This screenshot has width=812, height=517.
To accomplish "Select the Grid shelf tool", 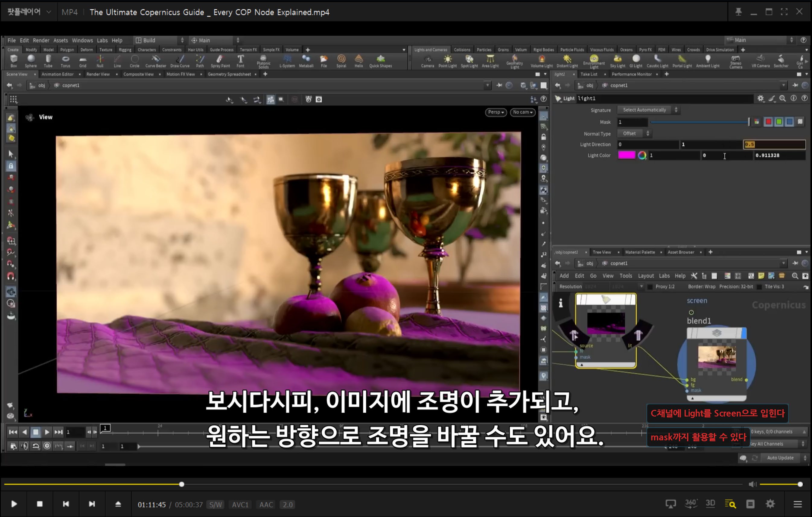I will 83,61.
